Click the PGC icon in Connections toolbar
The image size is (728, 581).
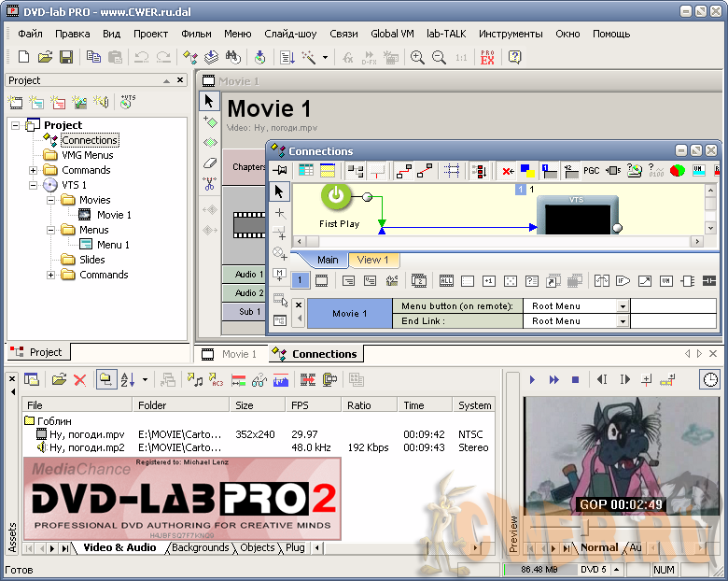591,171
